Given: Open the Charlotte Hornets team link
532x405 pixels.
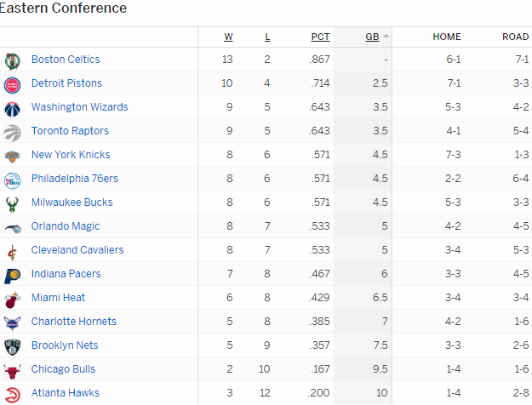Looking at the screenshot, I should point(74,322).
